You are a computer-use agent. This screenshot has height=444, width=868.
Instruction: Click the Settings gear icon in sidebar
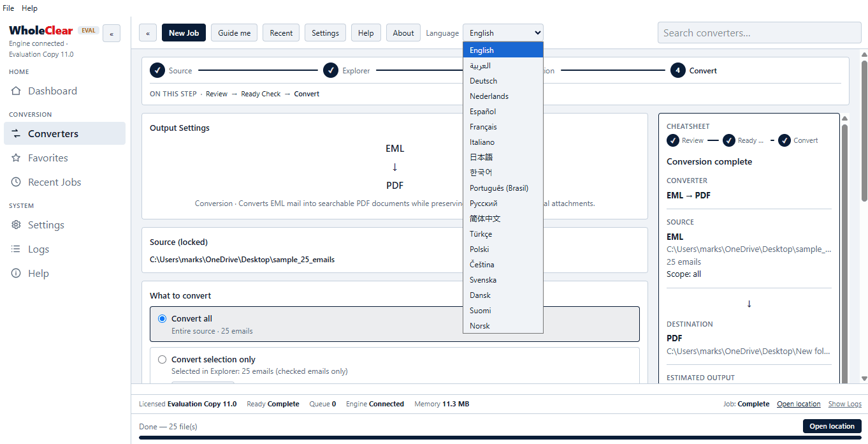pos(17,225)
